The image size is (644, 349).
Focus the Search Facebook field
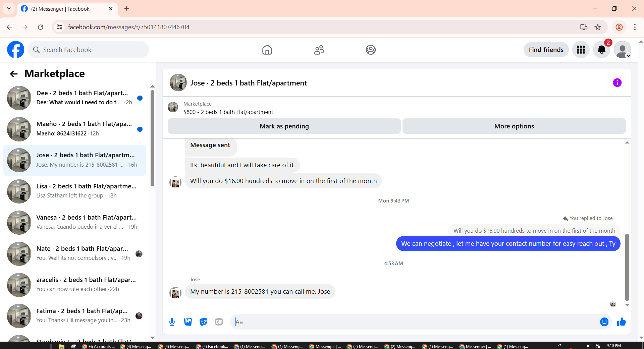tap(89, 50)
